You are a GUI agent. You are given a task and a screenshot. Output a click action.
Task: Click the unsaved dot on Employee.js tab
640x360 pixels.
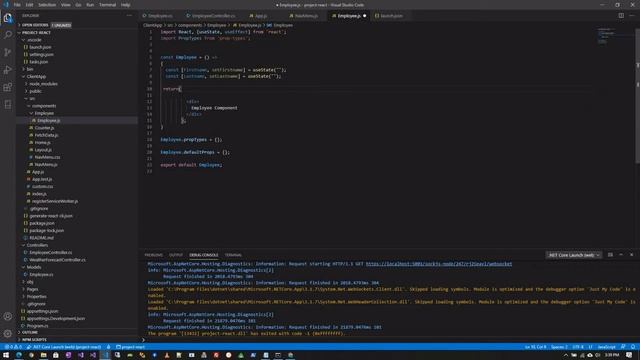[364, 16]
